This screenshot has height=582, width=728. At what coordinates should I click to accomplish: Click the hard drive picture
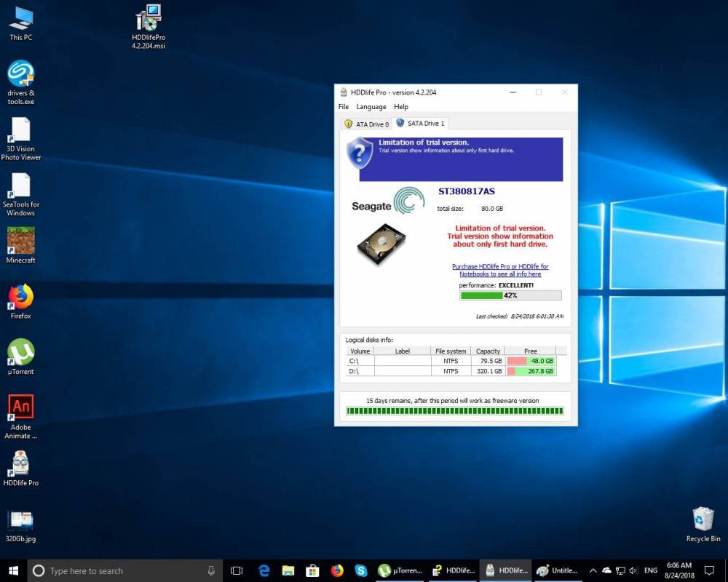click(x=381, y=244)
